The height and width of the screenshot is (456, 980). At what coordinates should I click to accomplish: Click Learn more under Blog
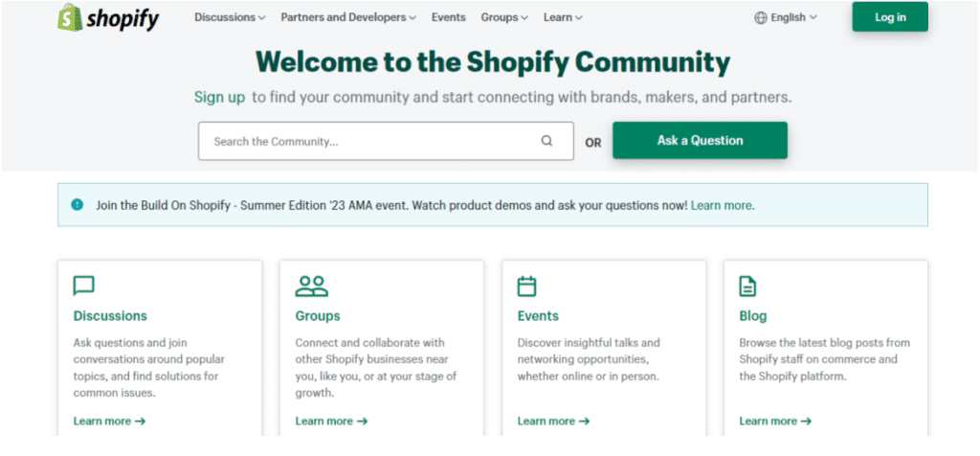click(775, 421)
